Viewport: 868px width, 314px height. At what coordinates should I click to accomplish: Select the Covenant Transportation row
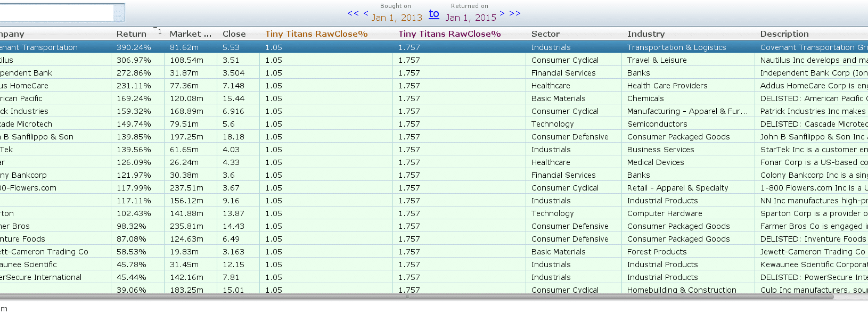coord(434,47)
